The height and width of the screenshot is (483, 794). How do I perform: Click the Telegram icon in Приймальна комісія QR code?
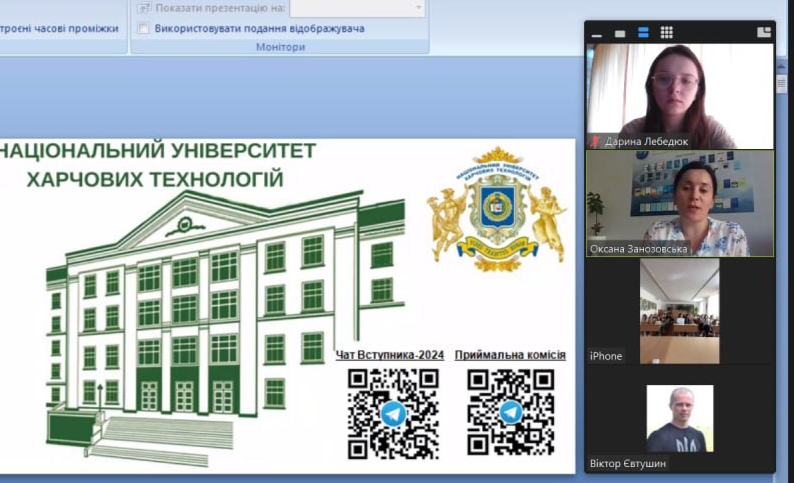click(511, 412)
